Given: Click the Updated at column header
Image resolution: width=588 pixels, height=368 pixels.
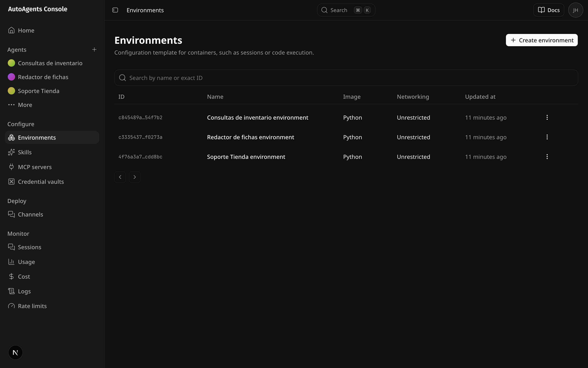Looking at the screenshot, I should (480, 97).
